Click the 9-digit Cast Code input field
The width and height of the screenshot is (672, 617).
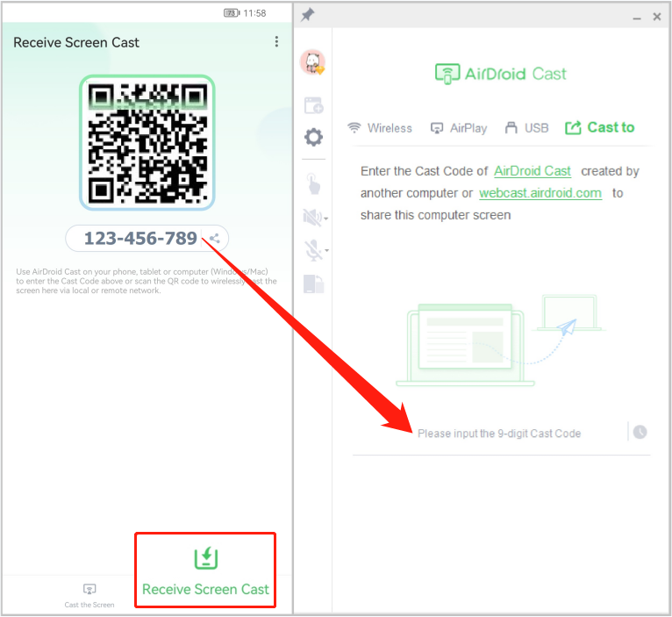pyautogui.click(x=498, y=434)
